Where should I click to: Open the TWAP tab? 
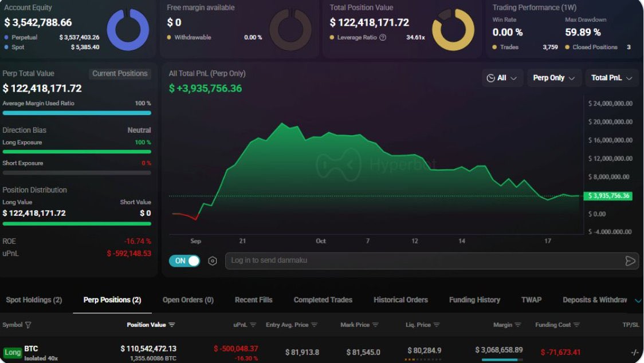coord(531,300)
